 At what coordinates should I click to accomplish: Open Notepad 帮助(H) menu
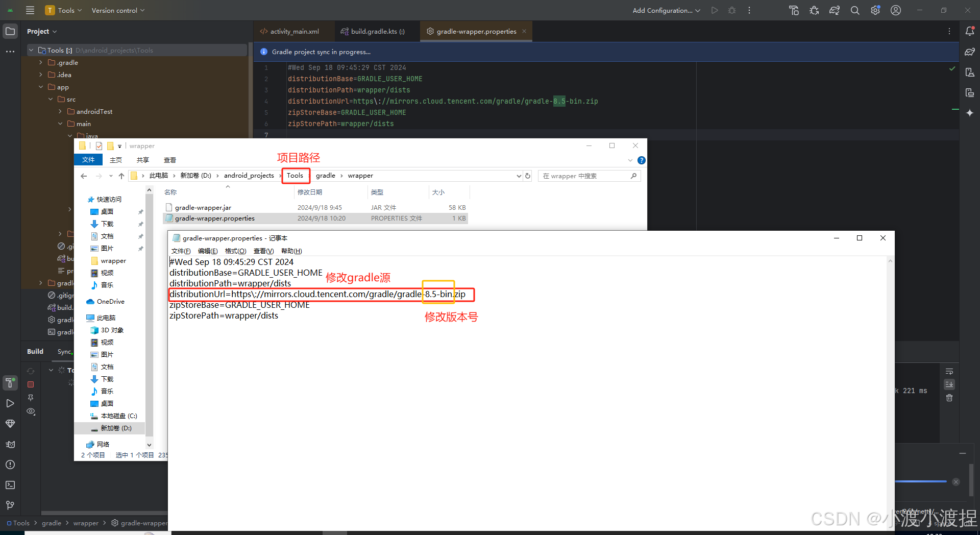pyautogui.click(x=291, y=251)
